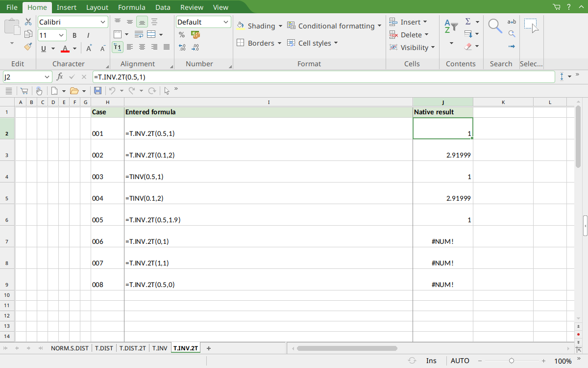Click the Undo arrow in quick toolbar
This screenshot has height=368, width=588.
[112, 91]
